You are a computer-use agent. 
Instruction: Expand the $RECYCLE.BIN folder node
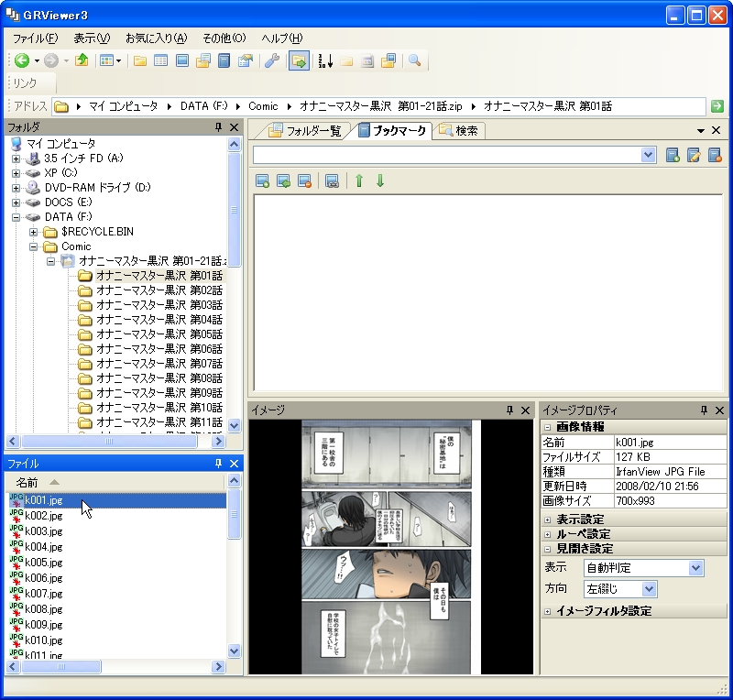click(33, 232)
